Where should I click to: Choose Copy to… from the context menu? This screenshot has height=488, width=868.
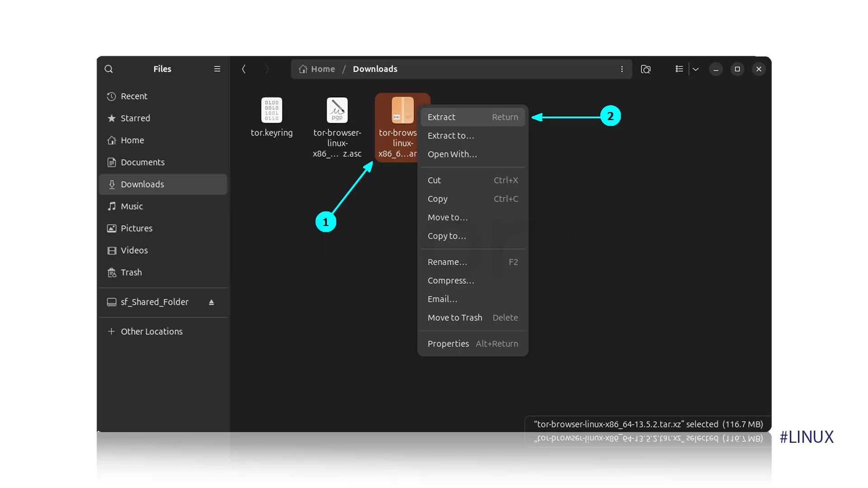tap(473, 236)
